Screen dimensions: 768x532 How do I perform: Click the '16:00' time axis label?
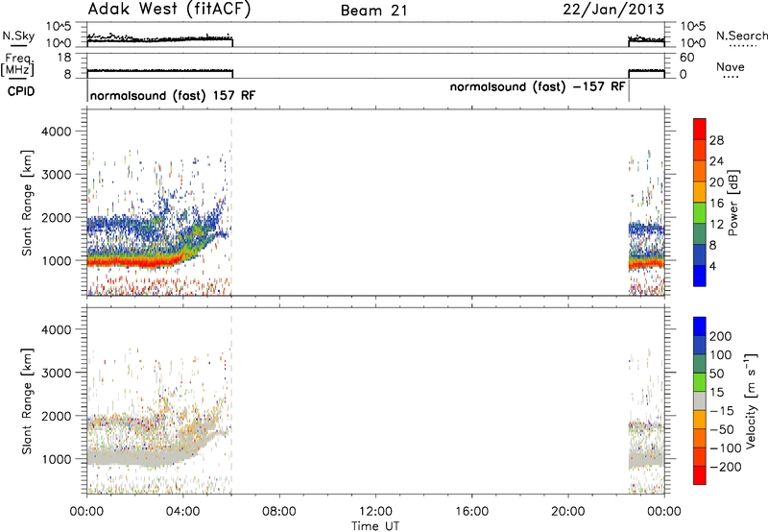[x=471, y=512]
